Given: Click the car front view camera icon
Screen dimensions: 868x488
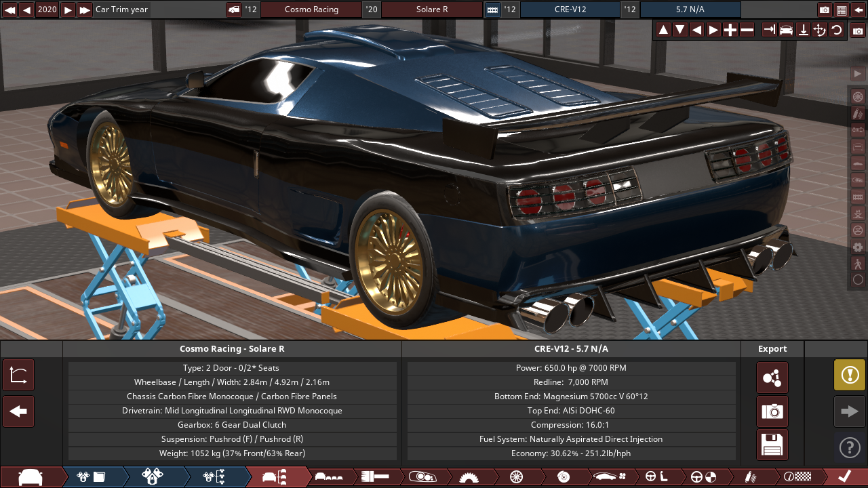Looking at the screenshot, I should point(786,30).
